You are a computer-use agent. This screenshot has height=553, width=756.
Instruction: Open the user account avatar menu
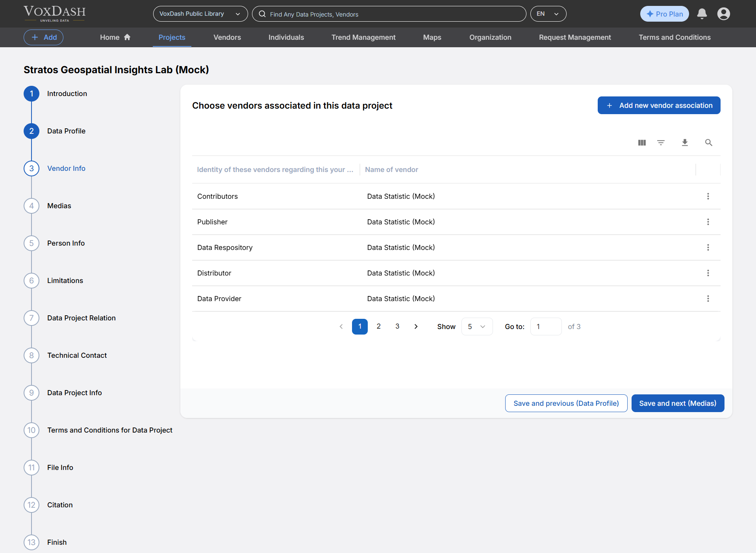(x=723, y=14)
